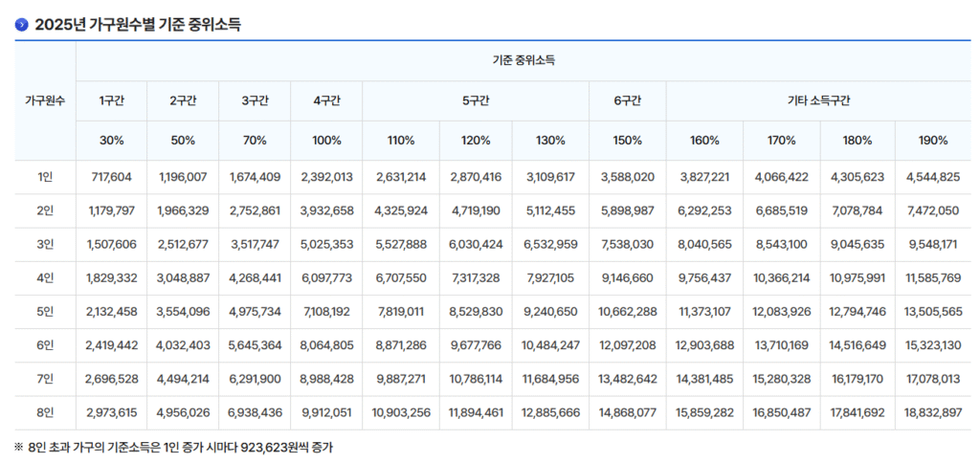Image resolution: width=980 pixels, height=463 pixels.
Task: Click the '180%' percentage header
Action: pyautogui.click(x=857, y=141)
